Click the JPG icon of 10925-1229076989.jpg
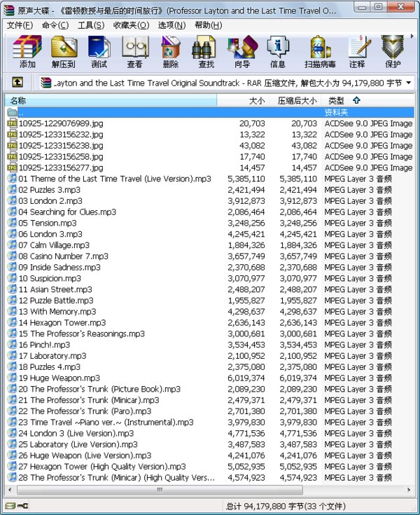The image size is (420, 515). pos(12,123)
